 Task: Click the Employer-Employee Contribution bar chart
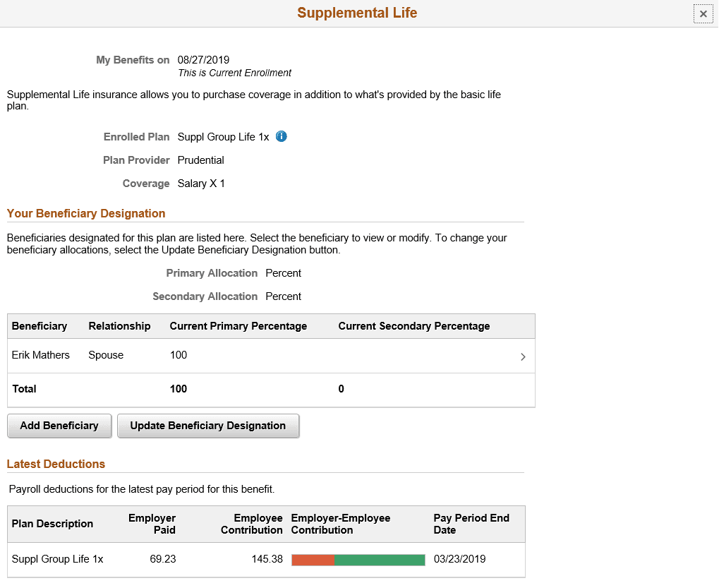tap(357, 560)
